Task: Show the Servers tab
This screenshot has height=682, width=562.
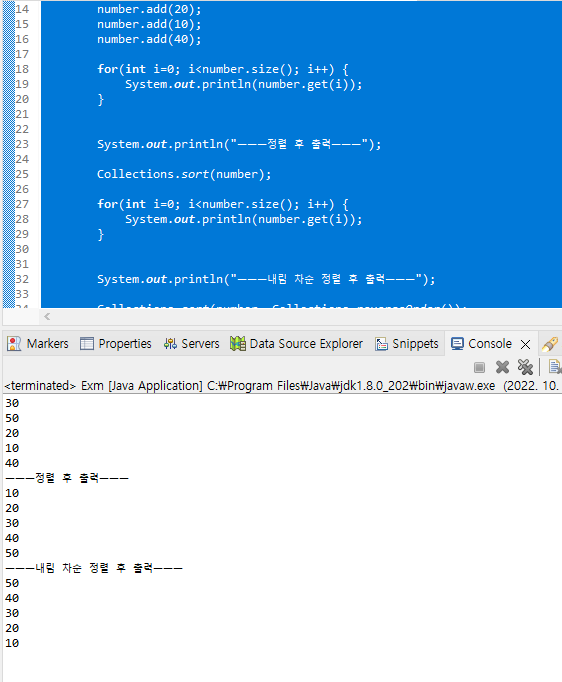Action: coord(191,344)
